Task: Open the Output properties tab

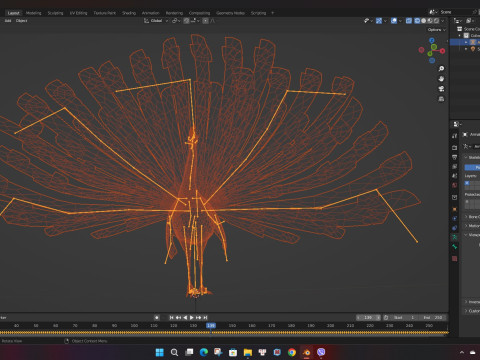Action: pos(455,157)
